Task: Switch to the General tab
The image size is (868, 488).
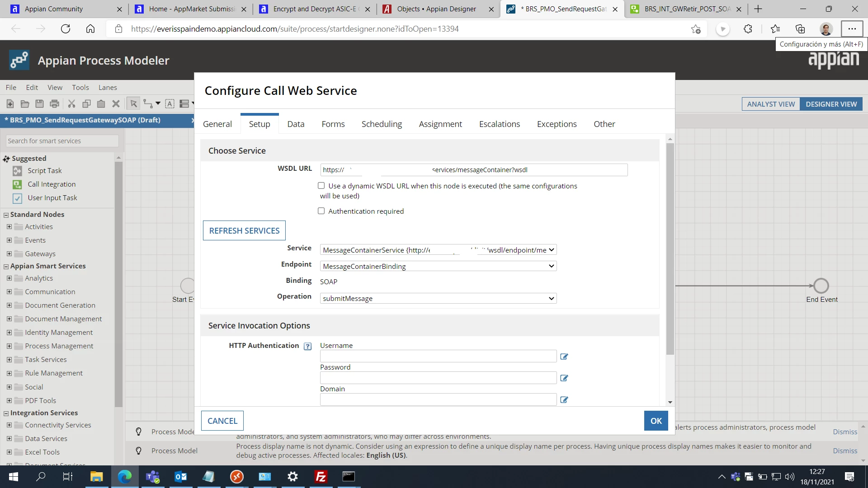Action: coord(217,124)
